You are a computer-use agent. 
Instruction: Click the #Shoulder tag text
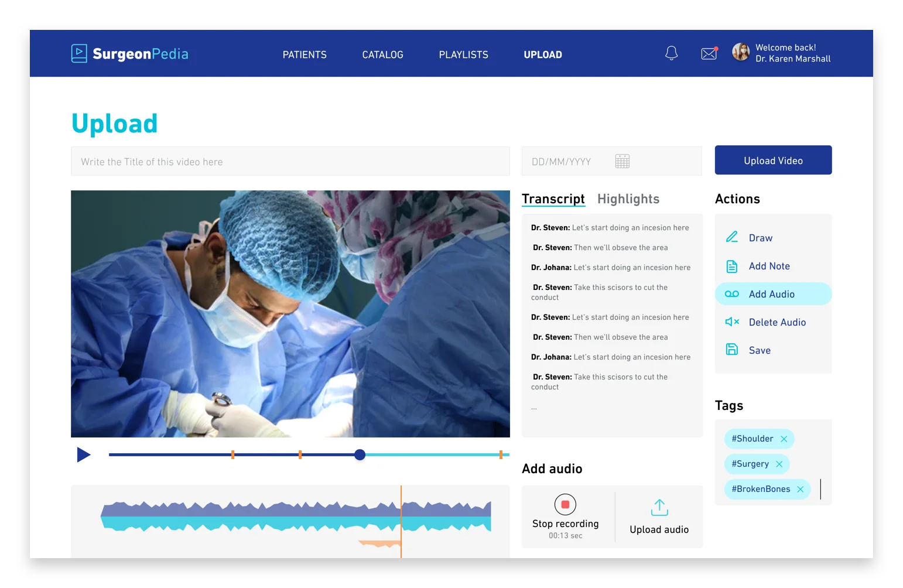752,439
